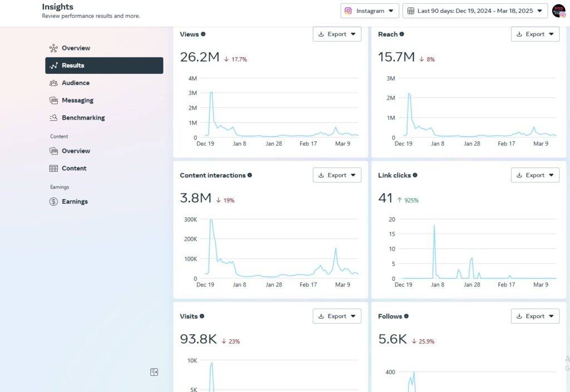Open the Last 90 days date range dropdown

(x=475, y=11)
